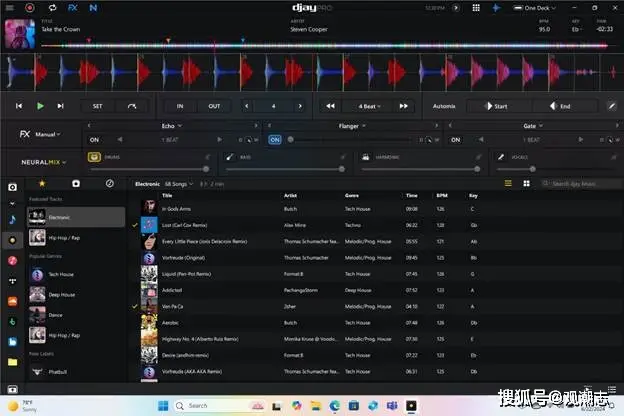Open the yellow folder source in sidebar
The height and width of the screenshot is (416, 624).
click(x=12, y=362)
